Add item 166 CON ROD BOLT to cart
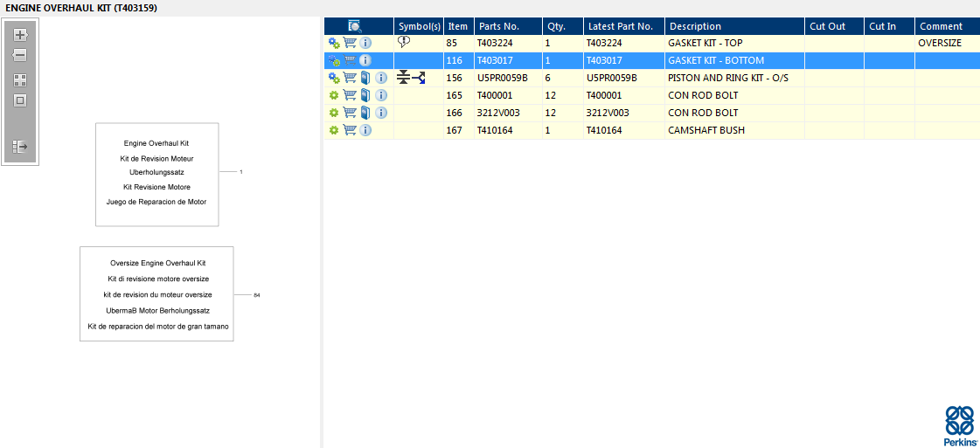 pos(350,113)
